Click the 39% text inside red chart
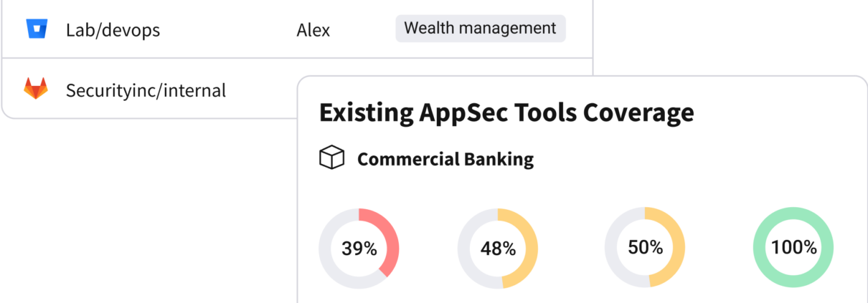This screenshot has width=868, height=303. (359, 249)
